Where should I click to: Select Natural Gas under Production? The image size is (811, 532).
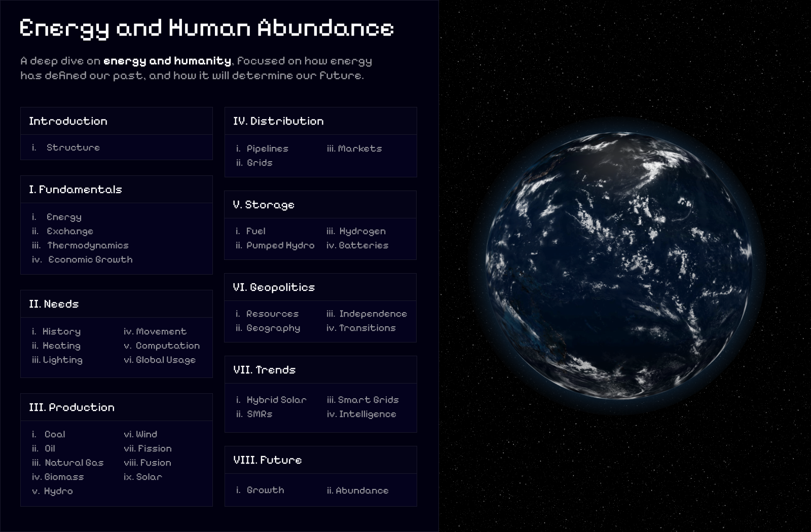74,463
